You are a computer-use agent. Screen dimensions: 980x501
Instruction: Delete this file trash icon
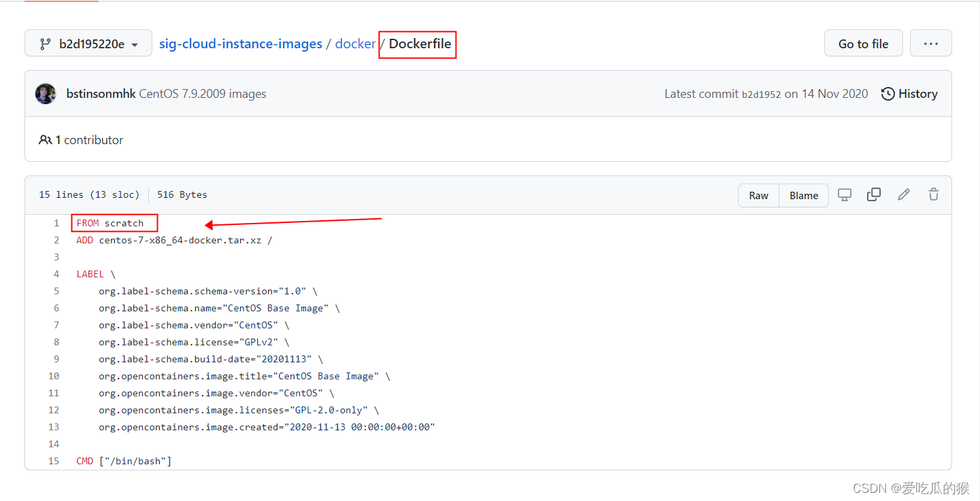934,194
